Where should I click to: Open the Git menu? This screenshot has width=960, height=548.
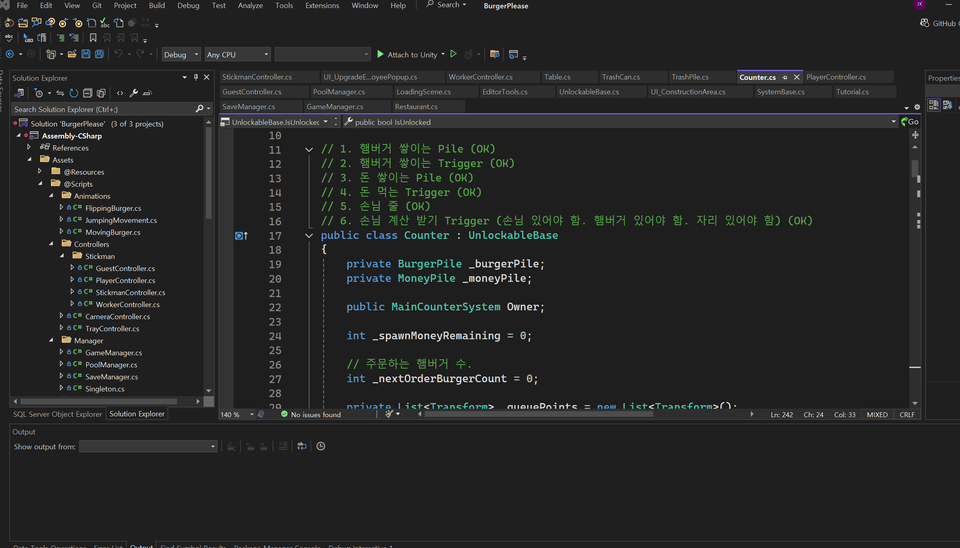tap(97, 6)
